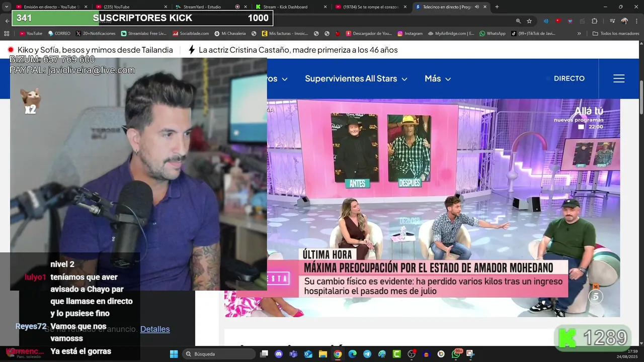Screen dimensions: 644x362
Task: Click the page vertical scrollbar
Action: (x=641, y=97)
